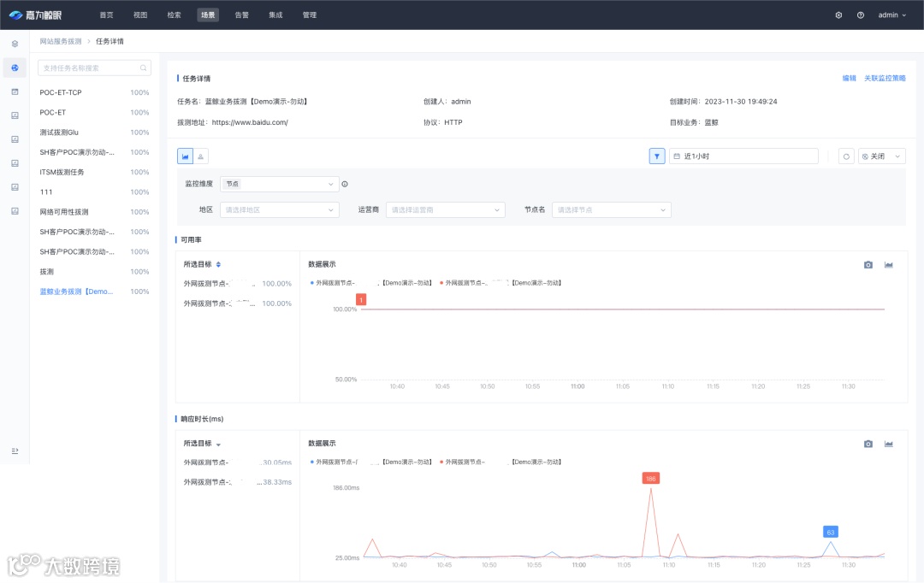This screenshot has width=924, height=583.
Task: Switch availability chart to area view icon
Action: click(x=889, y=265)
